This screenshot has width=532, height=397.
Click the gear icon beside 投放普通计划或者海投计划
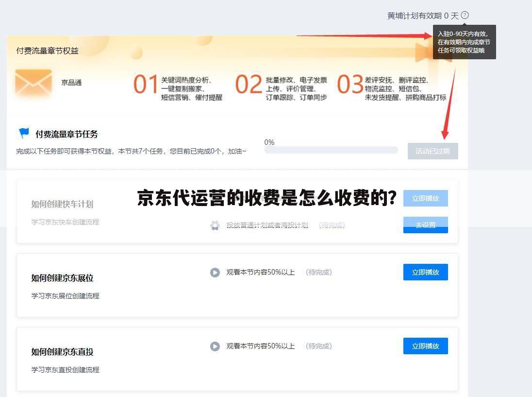pos(215,225)
